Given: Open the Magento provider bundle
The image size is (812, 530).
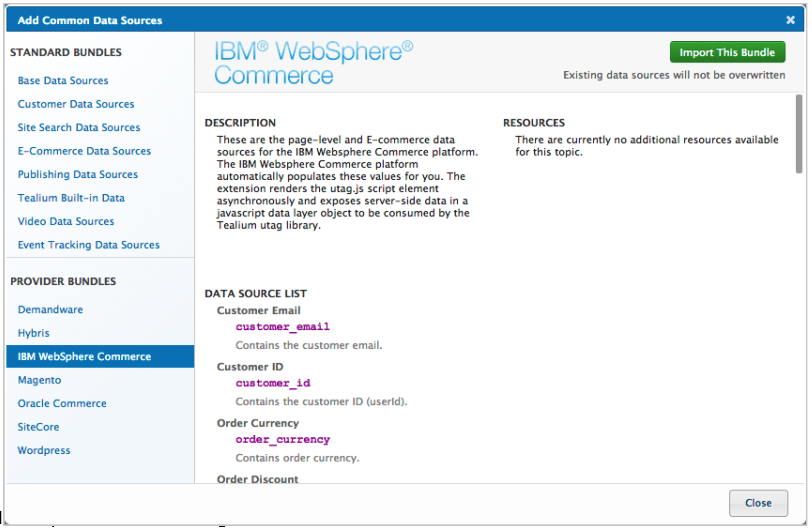Looking at the screenshot, I should pos(39,380).
